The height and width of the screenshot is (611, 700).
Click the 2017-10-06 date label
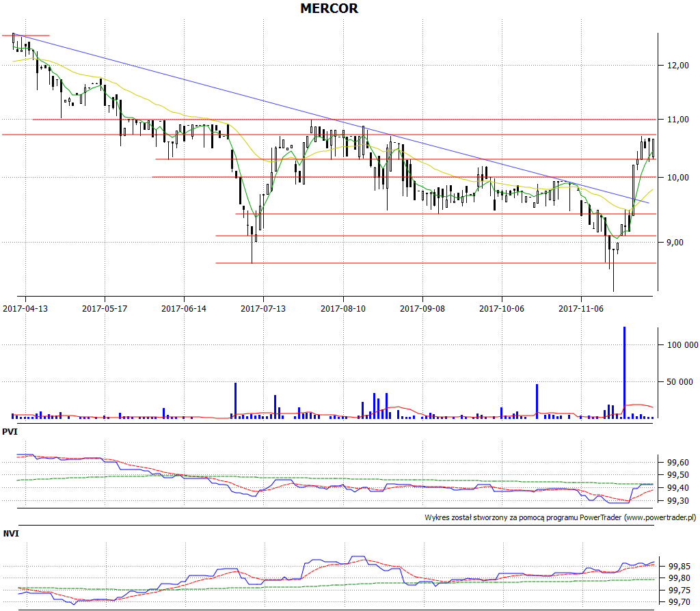501,308
